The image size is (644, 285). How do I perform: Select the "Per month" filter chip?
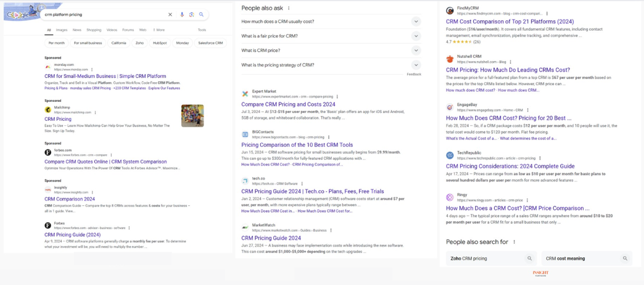tap(56, 43)
